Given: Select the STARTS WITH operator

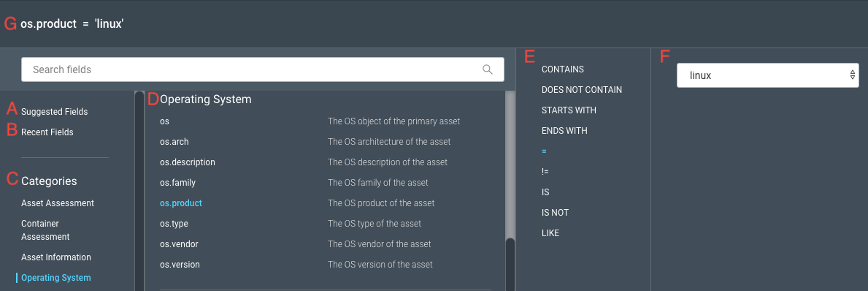Looking at the screenshot, I should pyautogui.click(x=569, y=110).
